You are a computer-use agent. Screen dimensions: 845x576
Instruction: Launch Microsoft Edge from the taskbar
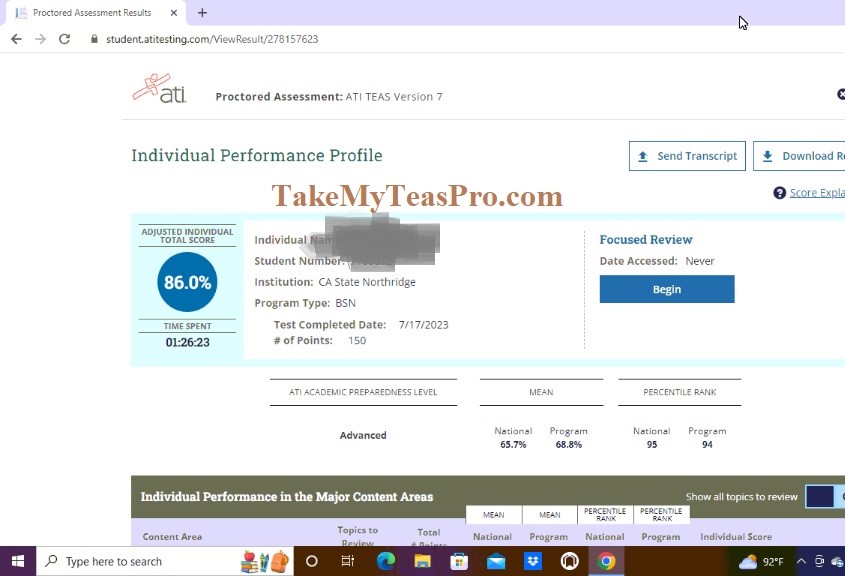386,561
